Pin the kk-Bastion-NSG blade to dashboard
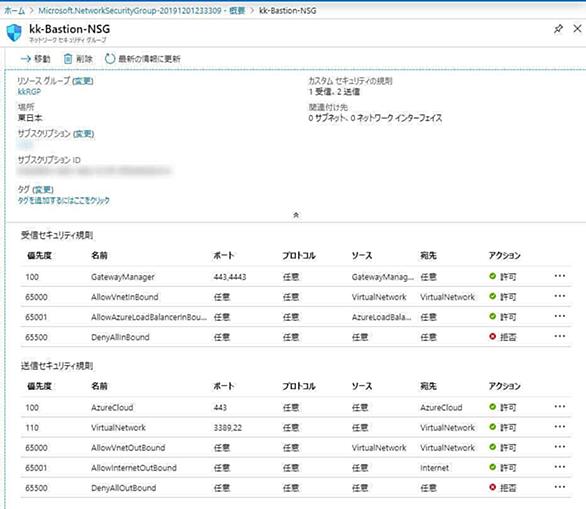586x509 pixels. tap(558, 29)
